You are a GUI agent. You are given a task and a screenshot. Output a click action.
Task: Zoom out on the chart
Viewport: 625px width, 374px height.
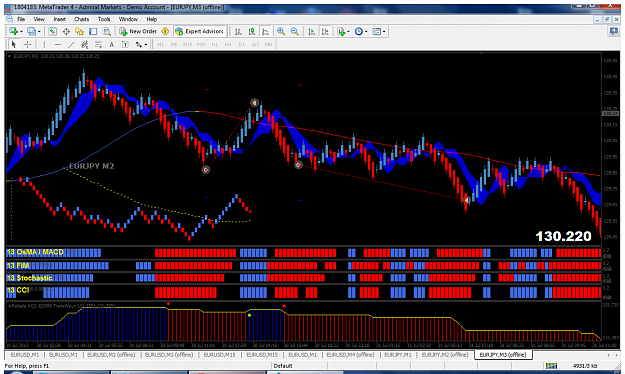295,31
